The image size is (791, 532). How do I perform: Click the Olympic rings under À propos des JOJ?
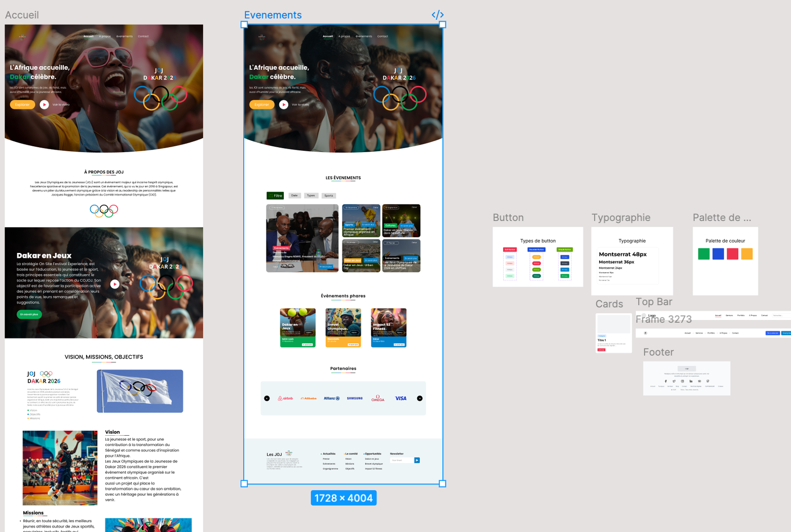pos(104,211)
